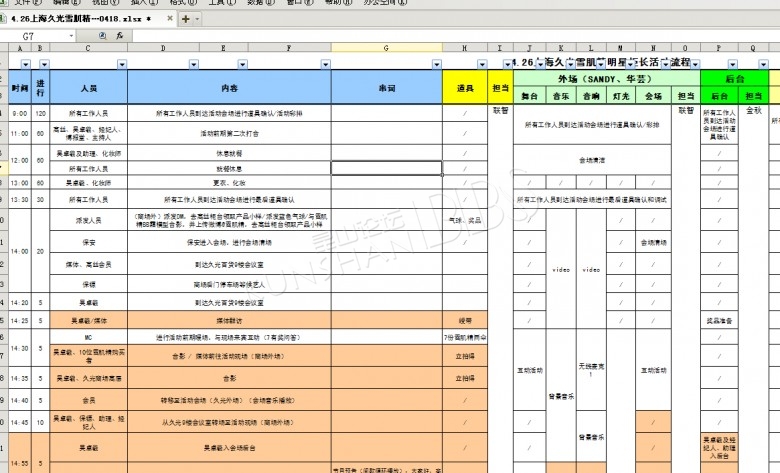Click the fx insert function icon
Screen dimensions: 780x473
pyautogui.click(x=119, y=36)
